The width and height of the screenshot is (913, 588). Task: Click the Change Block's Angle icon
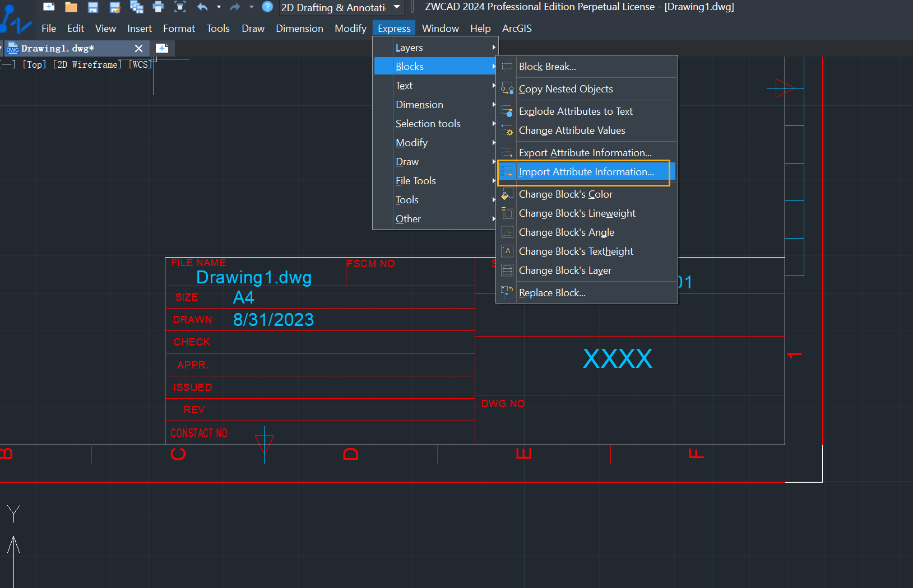coord(507,232)
